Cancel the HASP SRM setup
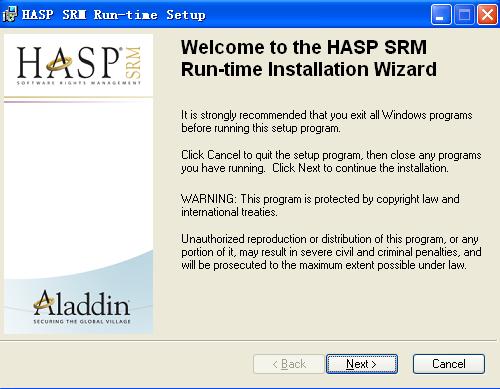500x389 pixels. pyautogui.click(x=449, y=364)
